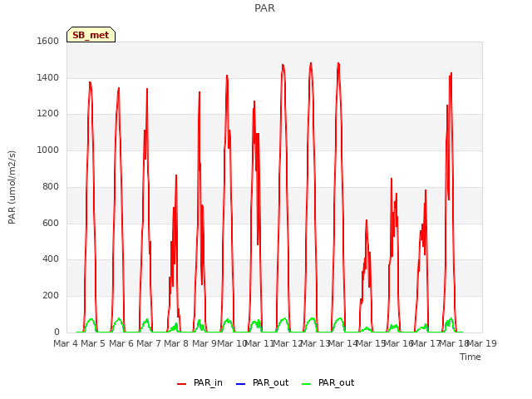Click the 600 y-axis tick label
This screenshot has height=399, width=532.
click(x=51, y=223)
